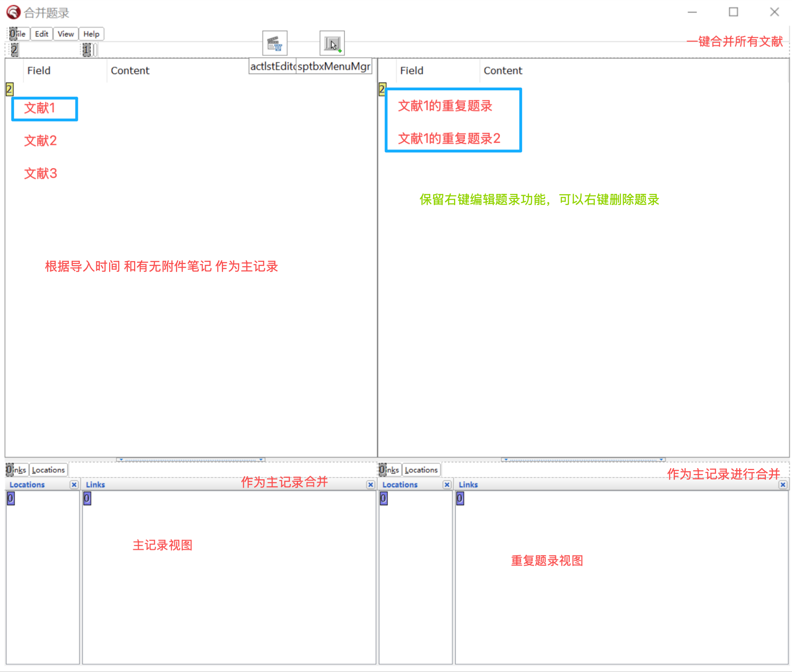Click the Content column header on the right pane

tap(503, 71)
